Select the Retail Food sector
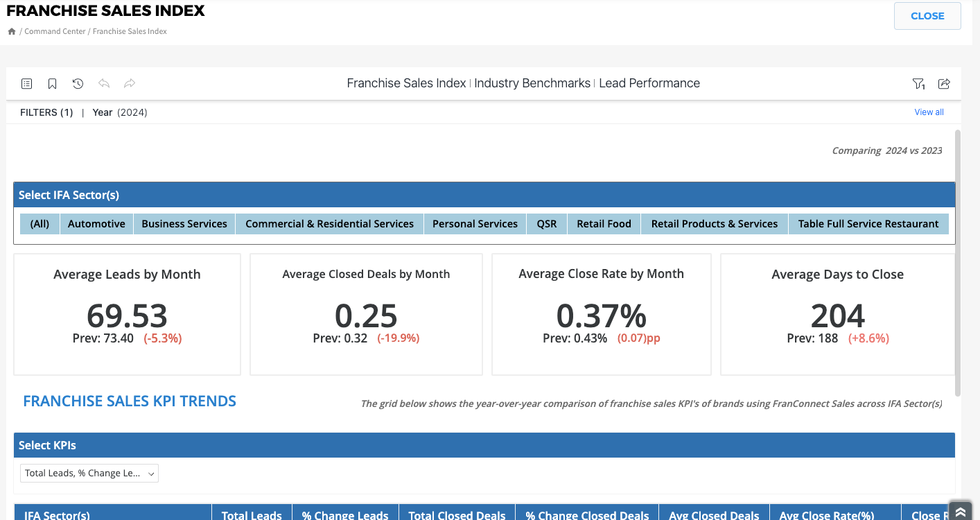Viewport: 980px width, 520px height. [604, 224]
